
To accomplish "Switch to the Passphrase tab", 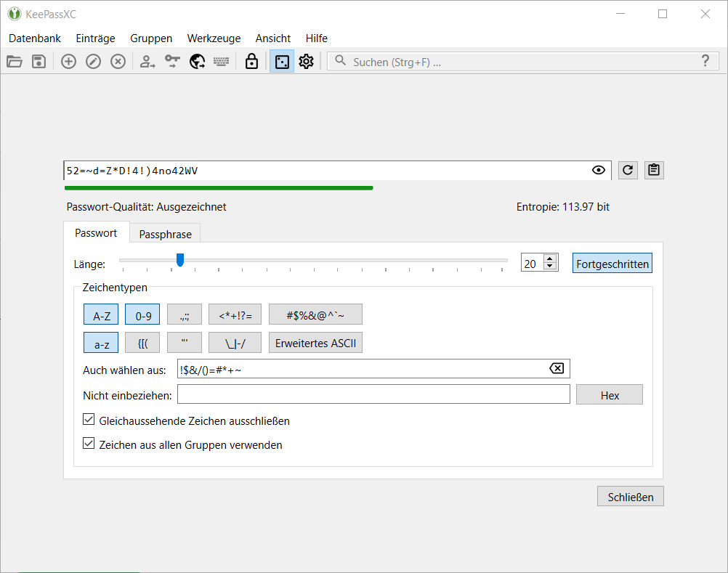I will 165,234.
